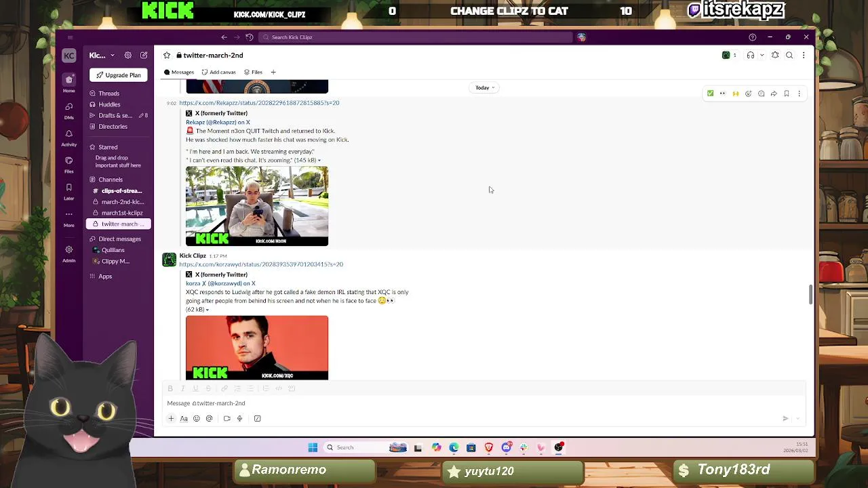This screenshot has height=488, width=868.
Task: Open the XQC Kick thumbnail image
Action: (x=257, y=348)
